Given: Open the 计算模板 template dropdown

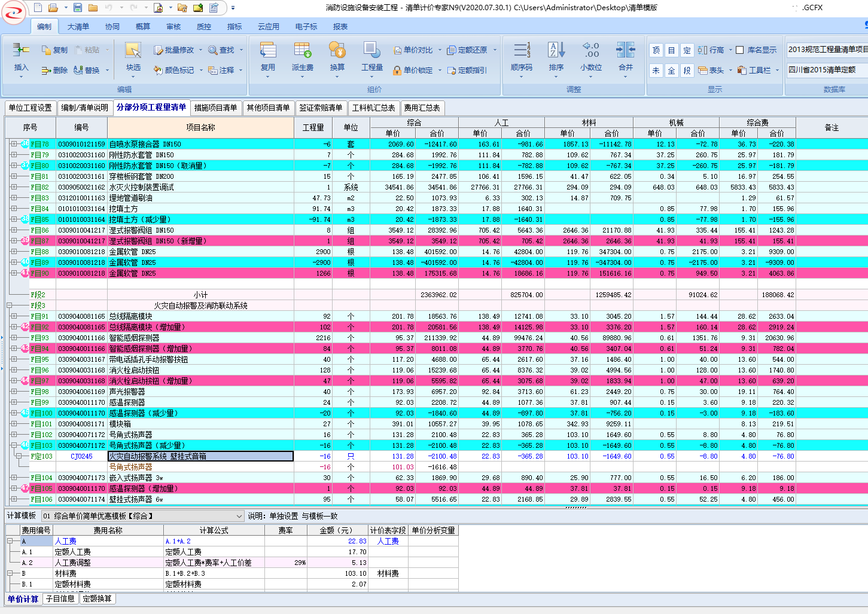Looking at the screenshot, I should tap(239, 516).
